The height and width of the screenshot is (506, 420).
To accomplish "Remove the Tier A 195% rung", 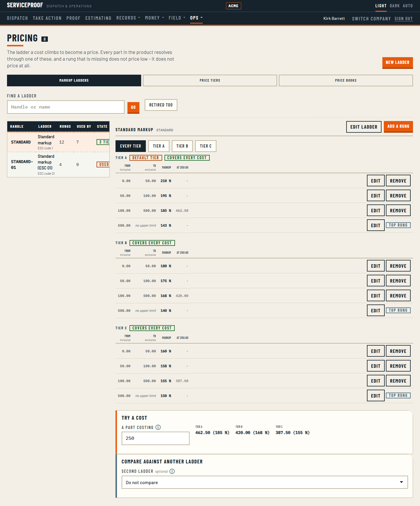I will [398, 196].
